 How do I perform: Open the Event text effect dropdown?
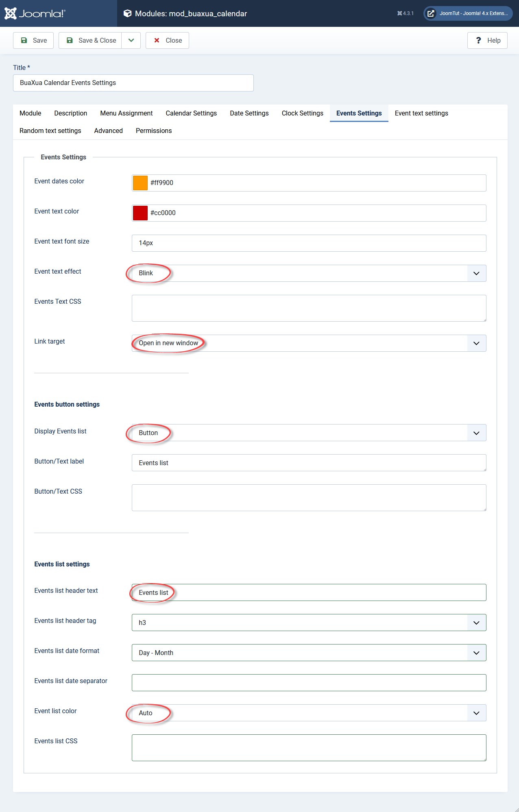point(309,273)
